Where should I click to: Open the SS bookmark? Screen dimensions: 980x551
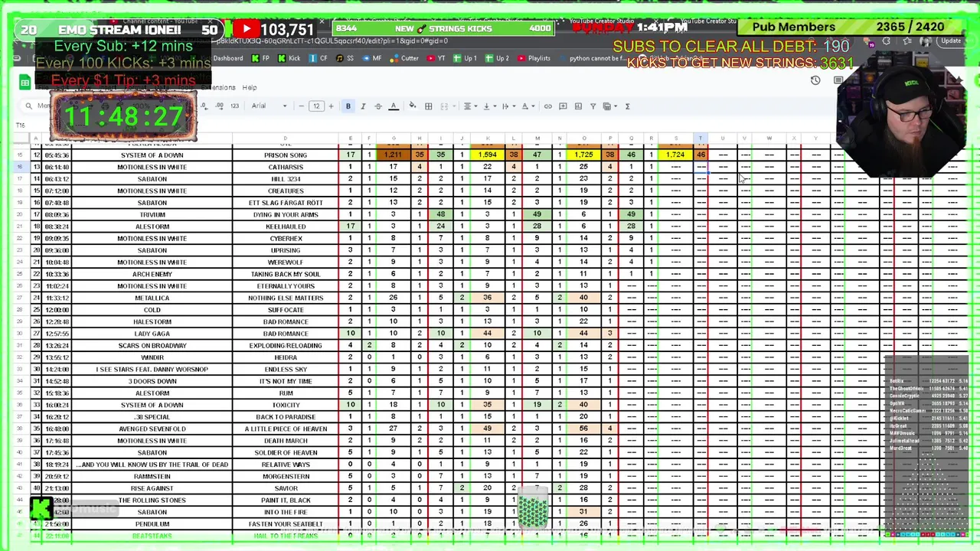(345, 58)
